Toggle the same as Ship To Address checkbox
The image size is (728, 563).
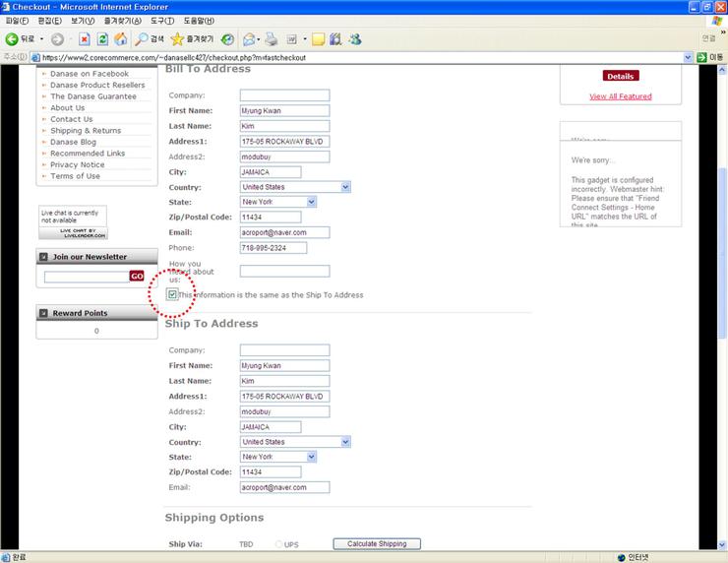(172, 294)
